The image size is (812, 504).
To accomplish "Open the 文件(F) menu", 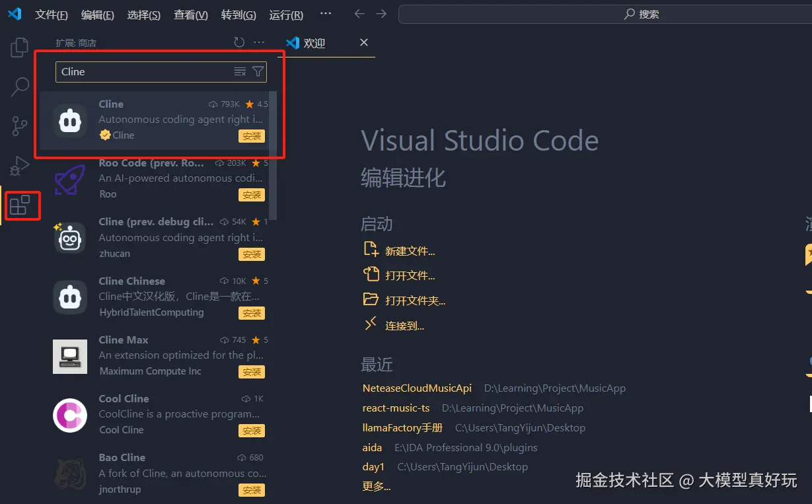I will [x=51, y=15].
